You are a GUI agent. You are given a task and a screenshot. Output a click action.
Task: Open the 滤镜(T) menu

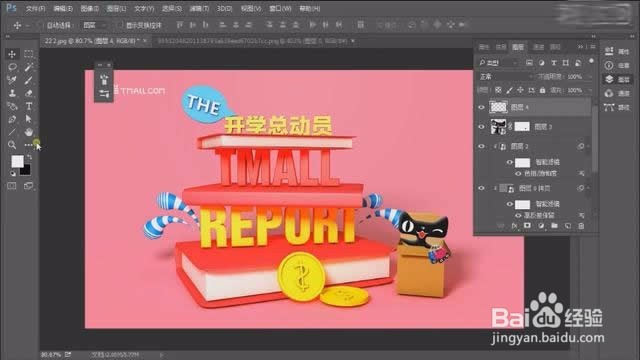(x=199, y=8)
